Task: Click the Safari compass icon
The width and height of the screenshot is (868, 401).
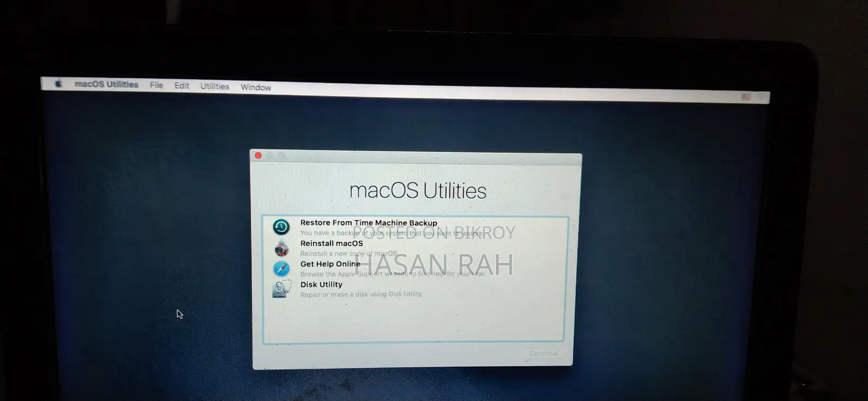Action: pyautogui.click(x=281, y=268)
